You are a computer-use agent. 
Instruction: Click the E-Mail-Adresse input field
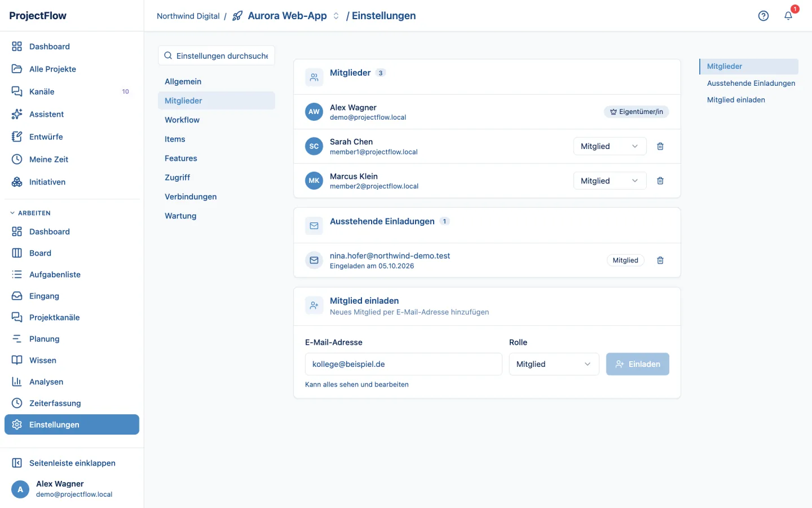[x=404, y=364]
